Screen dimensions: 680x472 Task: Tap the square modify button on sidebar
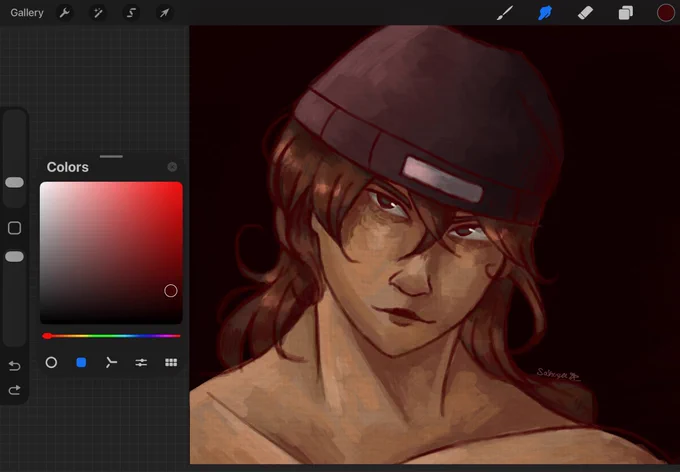pyautogui.click(x=14, y=228)
